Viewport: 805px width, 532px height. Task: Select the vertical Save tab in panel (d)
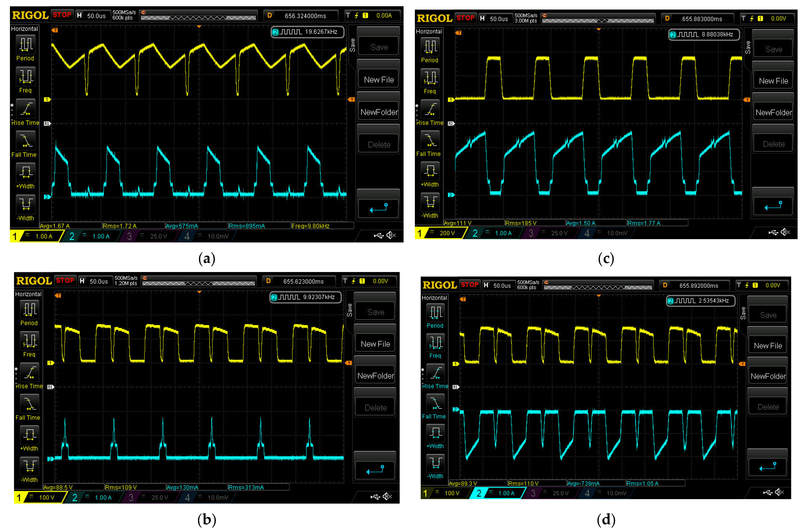pyautogui.click(x=743, y=313)
